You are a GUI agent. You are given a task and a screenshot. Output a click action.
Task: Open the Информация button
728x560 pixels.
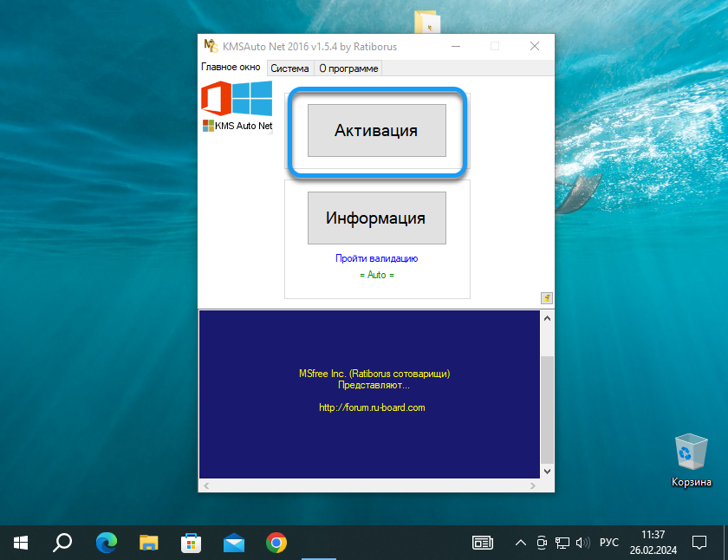[376, 218]
